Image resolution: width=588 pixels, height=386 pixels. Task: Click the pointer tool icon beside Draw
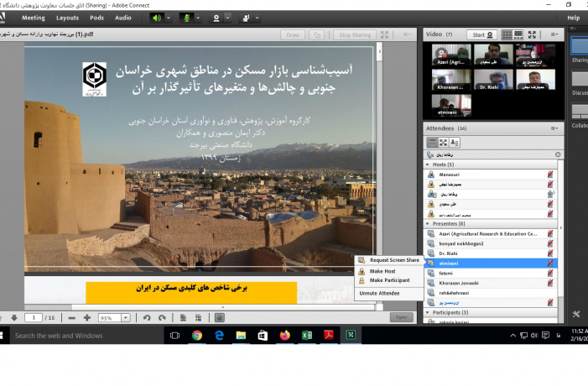(x=317, y=35)
